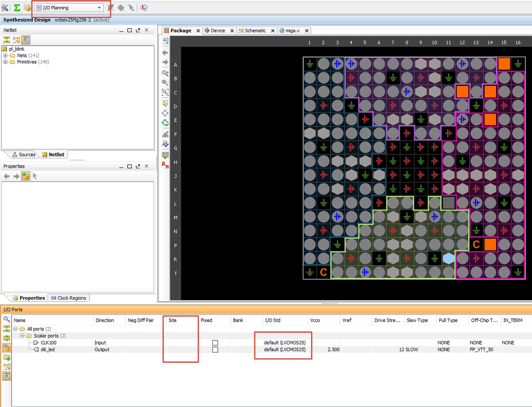The image size is (532, 407).
Task: Zoom in on the Package view
Action: pos(165,73)
